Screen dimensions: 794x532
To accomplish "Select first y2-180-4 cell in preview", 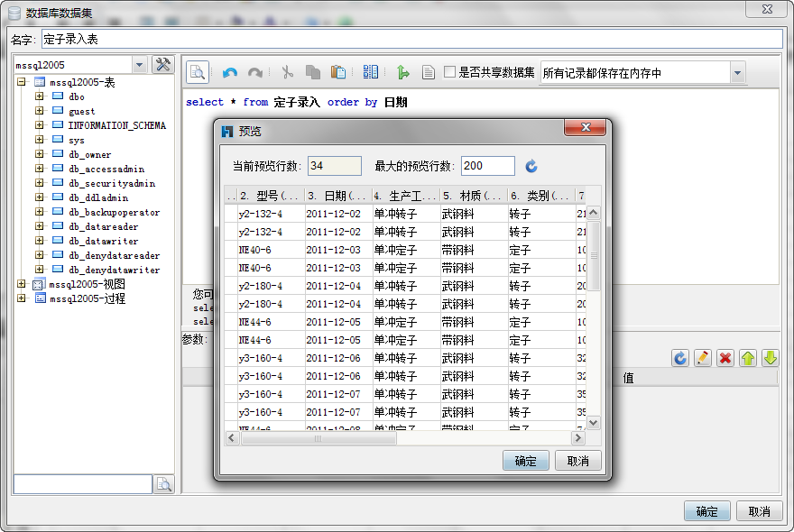I will point(271,286).
